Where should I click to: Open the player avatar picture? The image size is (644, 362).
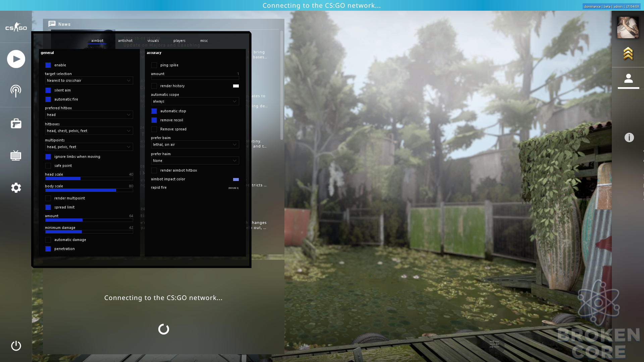[628, 27]
